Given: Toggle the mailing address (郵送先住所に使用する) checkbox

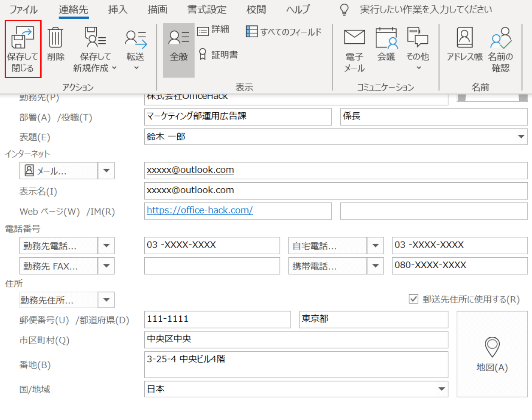Looking at the screenshot, I should coord(413,299).
